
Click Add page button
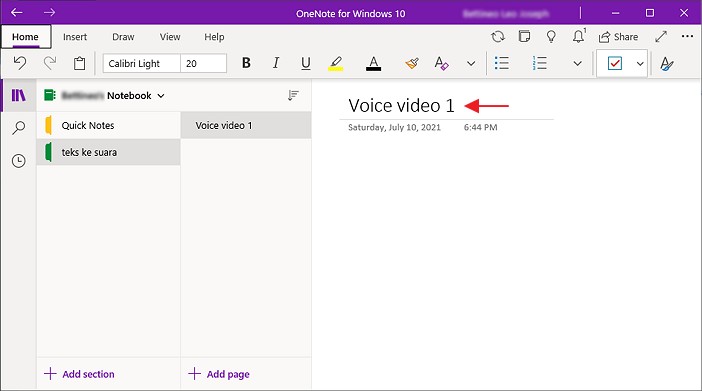click(219, 374)
